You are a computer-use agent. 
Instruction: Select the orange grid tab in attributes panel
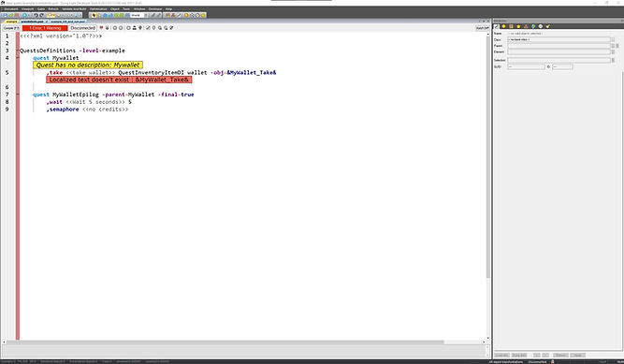pyautogui.click(x=511, y=26)
